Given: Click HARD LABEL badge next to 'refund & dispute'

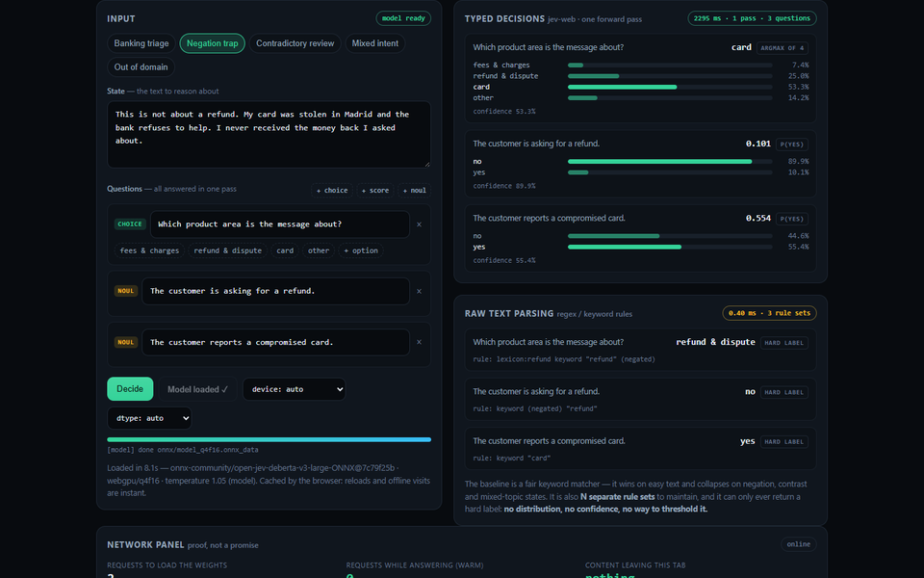Looking at the screenshot, I should (783, 343).
